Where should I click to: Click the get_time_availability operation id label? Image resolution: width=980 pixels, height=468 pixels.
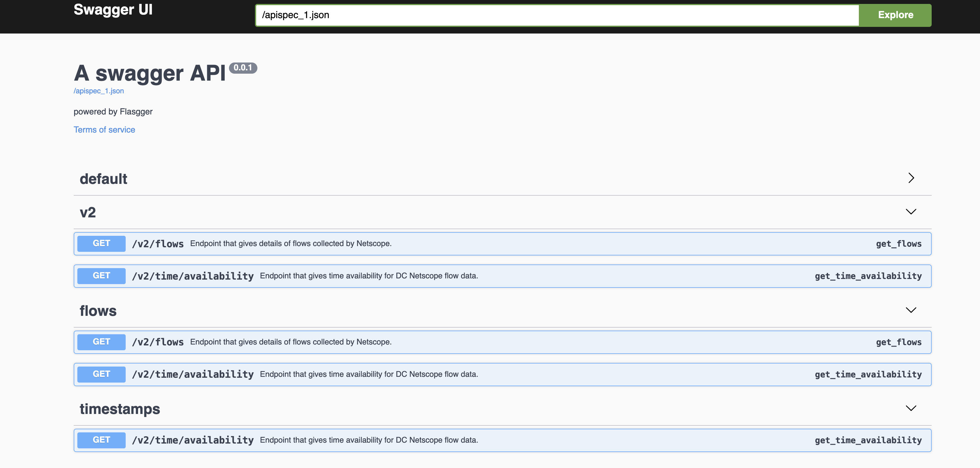tap(869, 276)
